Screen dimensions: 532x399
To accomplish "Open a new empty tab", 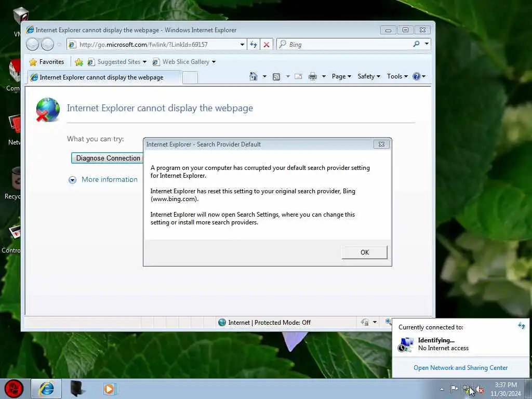I will (190, 78).
